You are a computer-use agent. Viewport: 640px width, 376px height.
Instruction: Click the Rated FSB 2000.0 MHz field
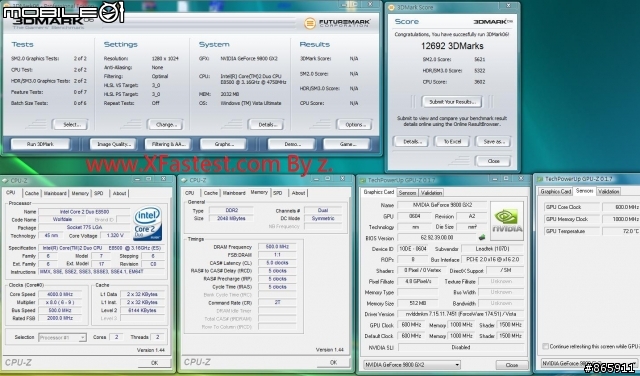pyautogui.click(x=60, y=318)
